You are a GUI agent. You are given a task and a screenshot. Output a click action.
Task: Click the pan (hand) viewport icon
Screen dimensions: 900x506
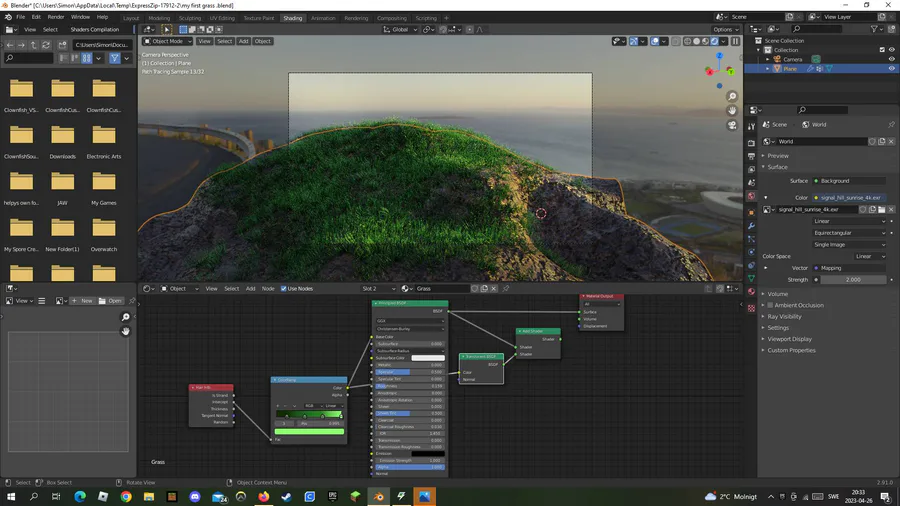732,111
